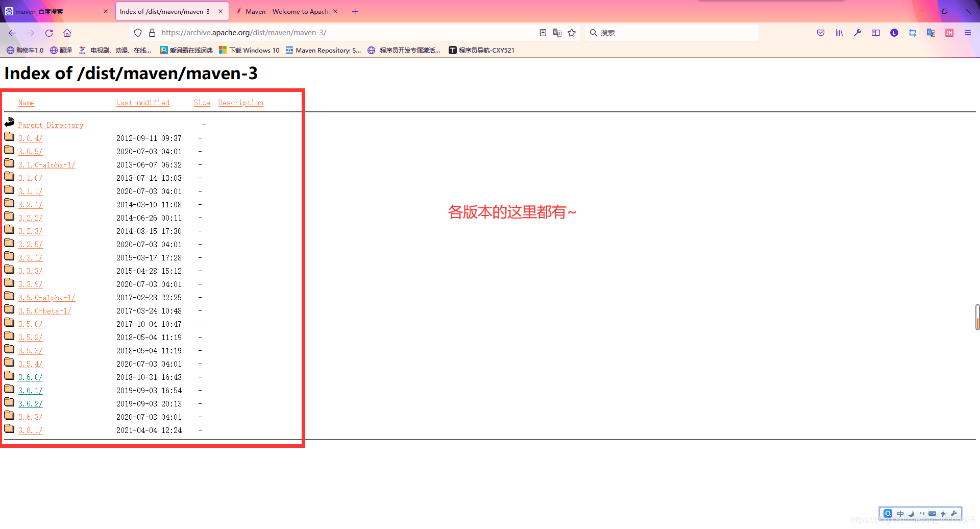
Task: Open the Pocket save icon
Action: tap(821, 33)
